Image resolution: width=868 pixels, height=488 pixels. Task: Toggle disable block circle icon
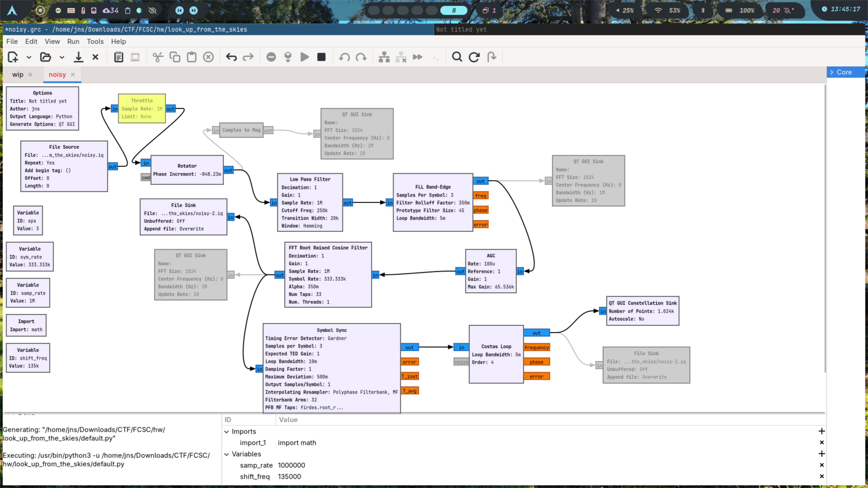click(271, 57)
